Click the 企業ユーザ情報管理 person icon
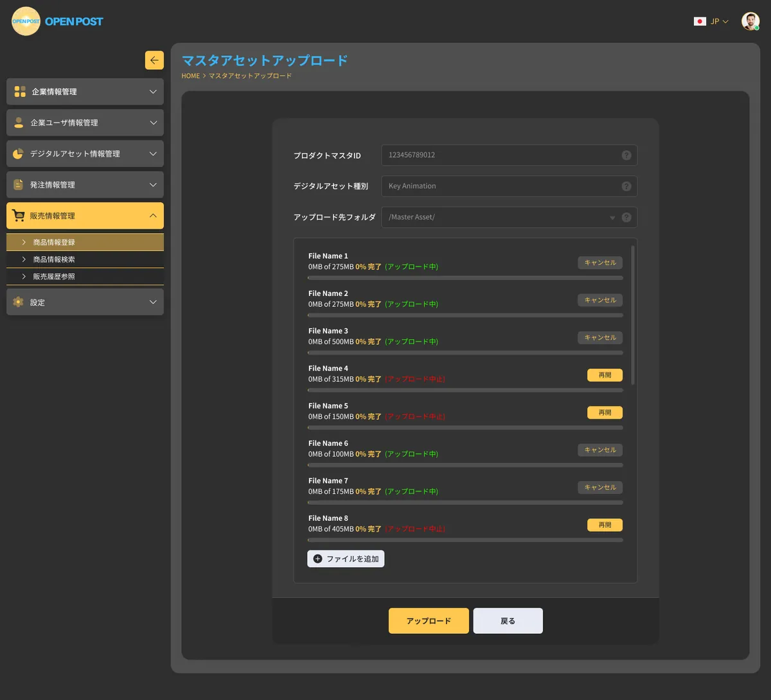 point(19,123)
